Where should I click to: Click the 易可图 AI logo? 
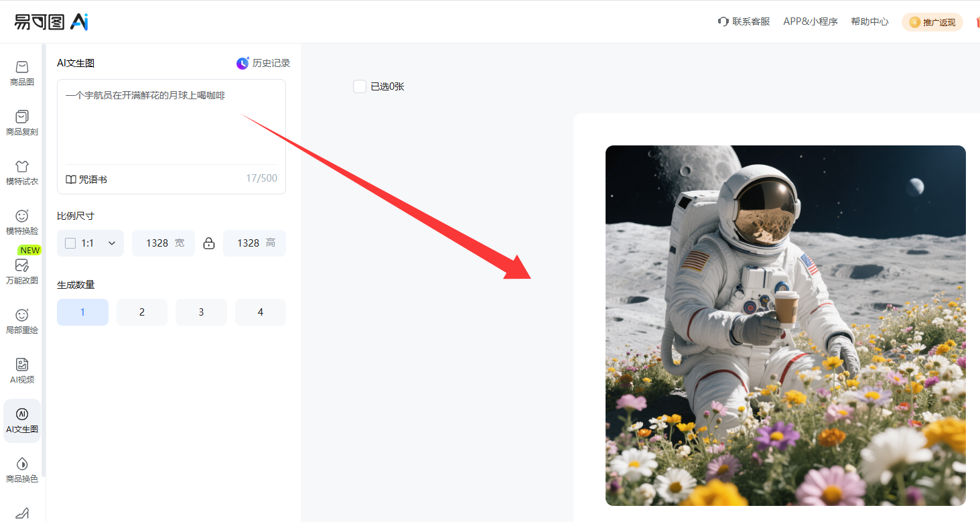[52, 21]
